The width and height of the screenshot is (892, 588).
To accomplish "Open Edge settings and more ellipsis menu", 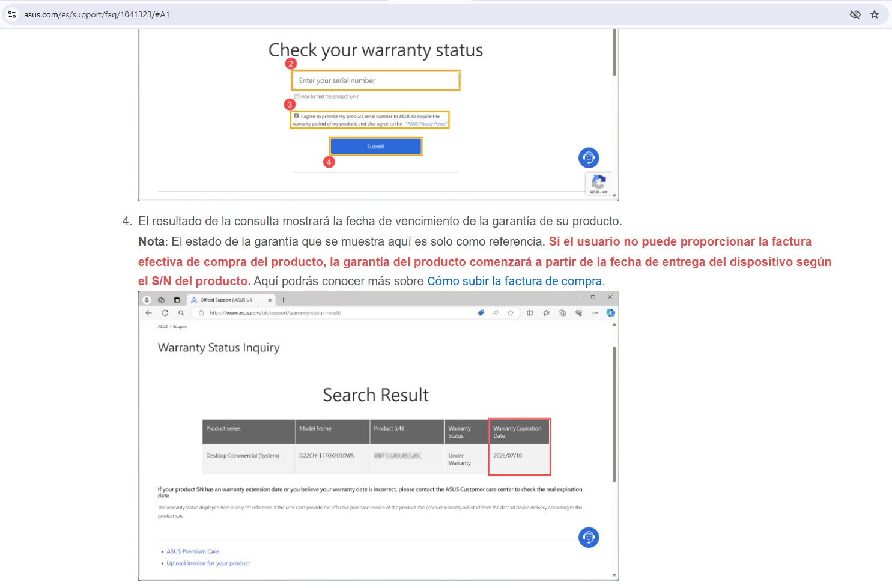I will click(595, 313).
